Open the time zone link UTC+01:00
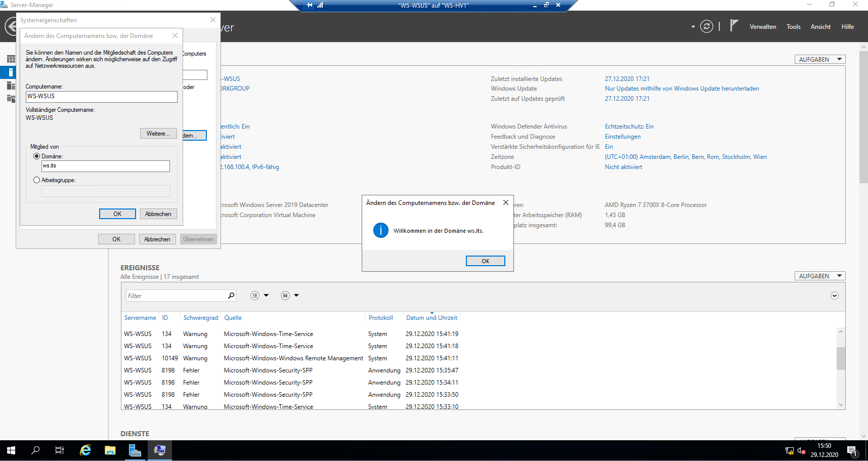This screenshot has width=868, height=461. (686, 157)
